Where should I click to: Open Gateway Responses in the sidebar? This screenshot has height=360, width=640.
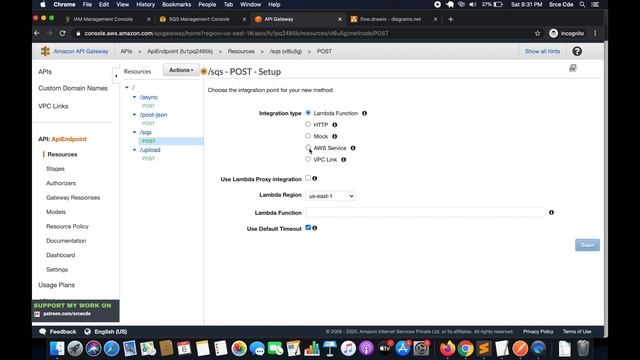73,198
